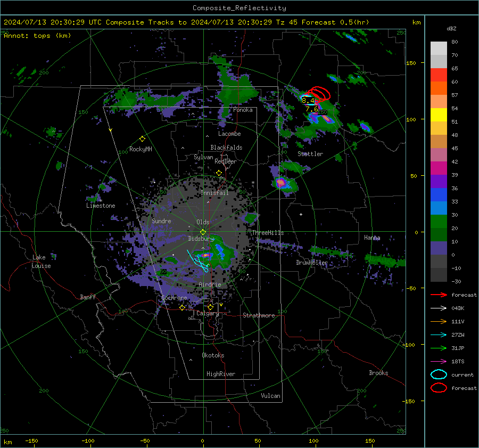Image resolution: width=479 pixels, height=448 pixels.
Task: Click the yellow radar-center diamond below Olds
Action: point(203,232)
